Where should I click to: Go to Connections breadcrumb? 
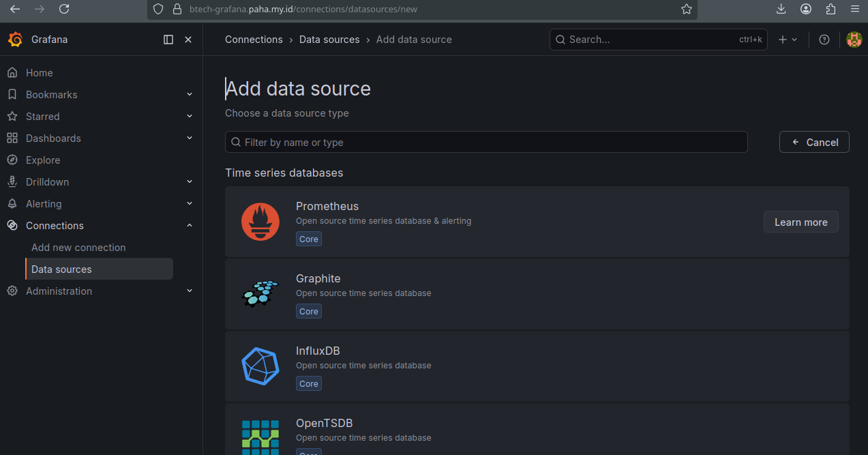[x=254, y=40]
